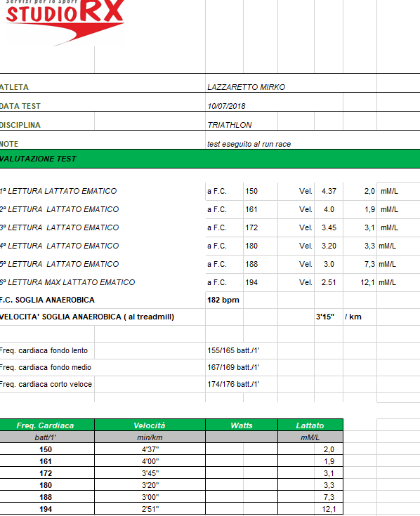
Task: Select the Vel. value 2.51
Action: (329, 282)
